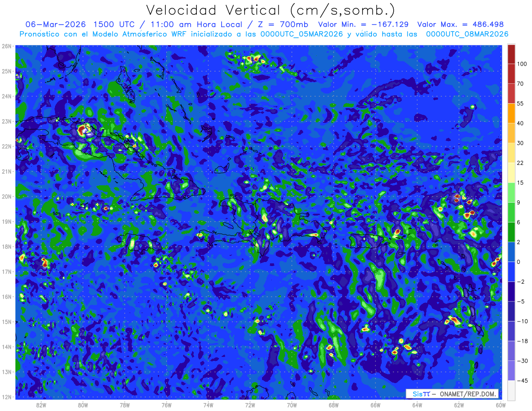532x411 pixels.
Task: Click the "26N" latitude label
Action: tap(6, 46)
